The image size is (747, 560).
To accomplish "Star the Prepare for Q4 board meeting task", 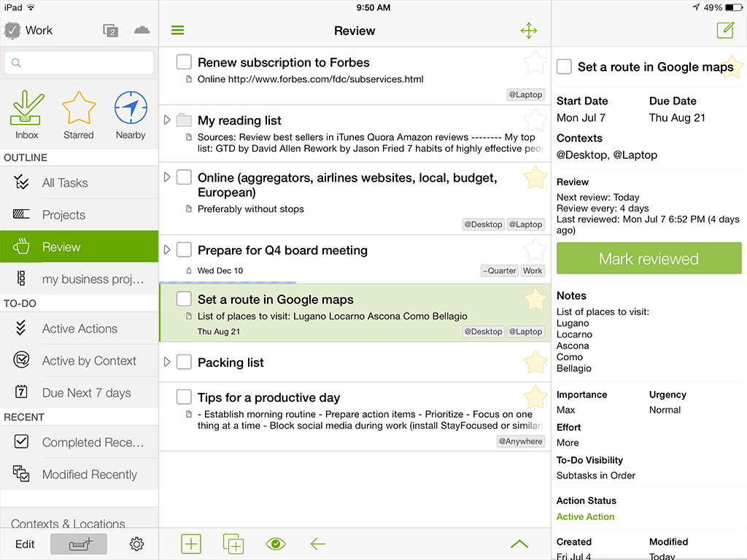I will tap(535, 249).
